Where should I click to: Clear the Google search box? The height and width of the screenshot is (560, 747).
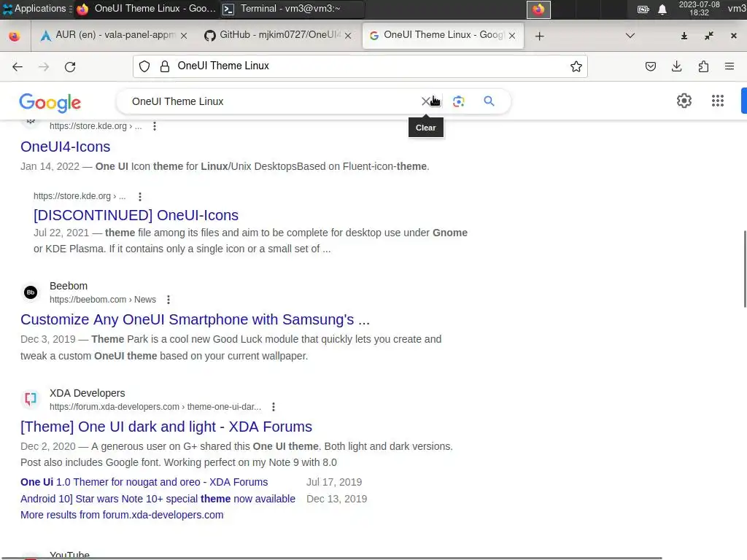click(x=425, y=101)
